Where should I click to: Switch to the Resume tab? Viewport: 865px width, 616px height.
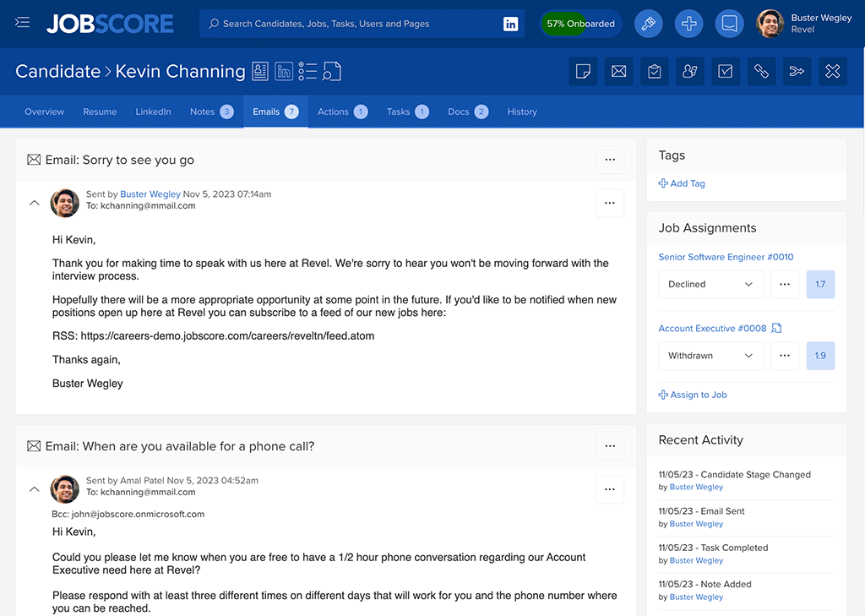(x=100, y=112)
